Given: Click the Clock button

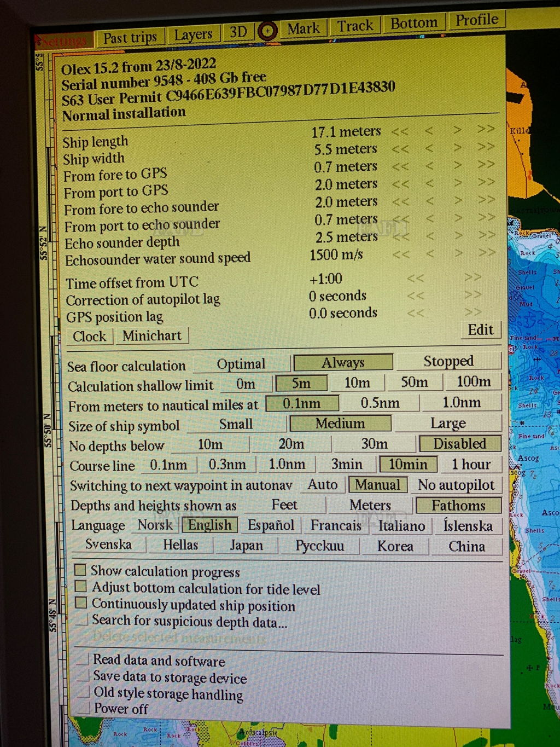Looking at the screenshot, I should tap(90, 337).
